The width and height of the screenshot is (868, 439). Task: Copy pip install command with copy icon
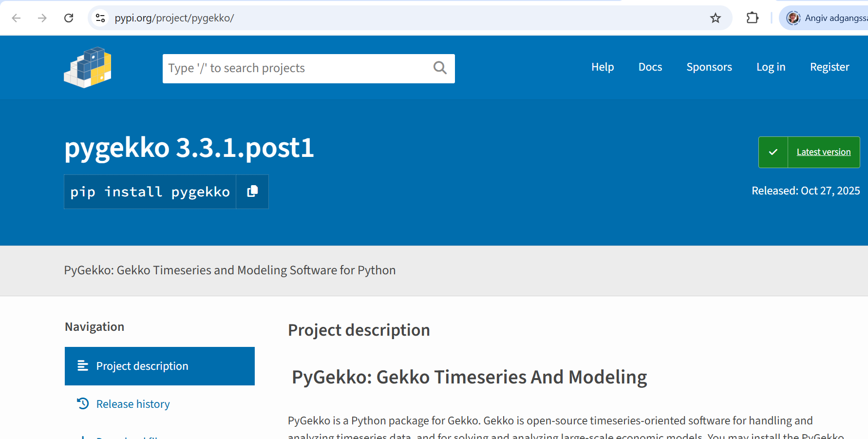252,191
